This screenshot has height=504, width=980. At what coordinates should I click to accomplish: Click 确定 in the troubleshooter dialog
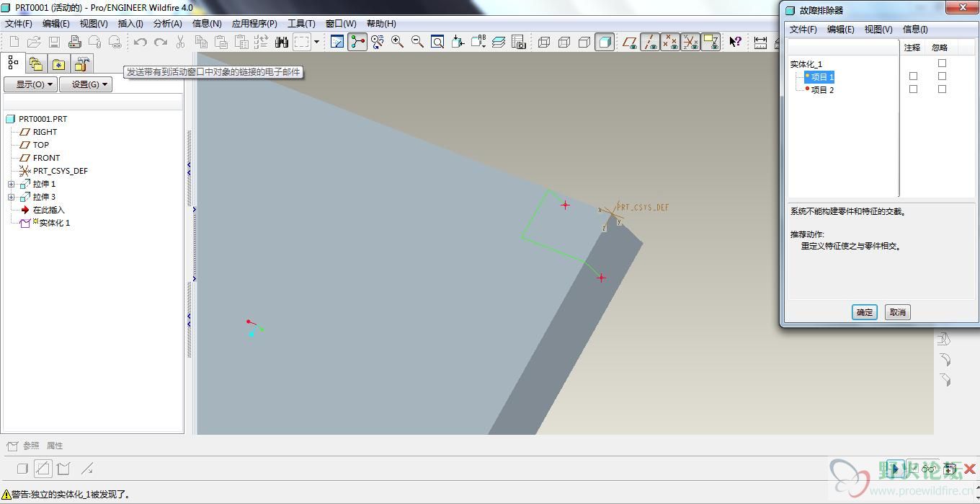click(865, 312)
